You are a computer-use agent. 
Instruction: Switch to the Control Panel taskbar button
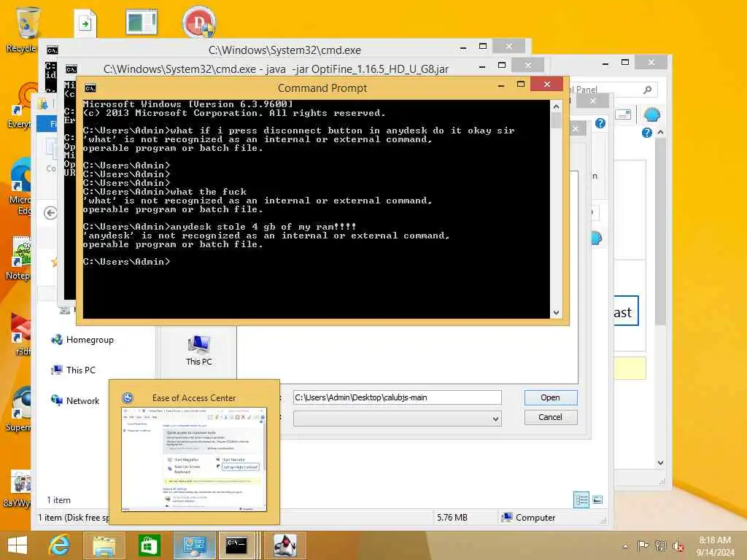point(194,545)
